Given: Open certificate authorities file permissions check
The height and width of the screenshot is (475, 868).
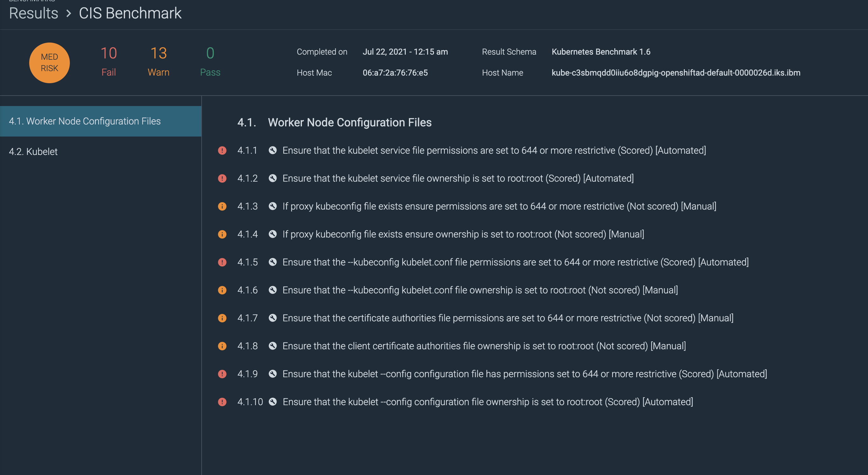Looking at the screenshot, I should (x=508, y=318).
